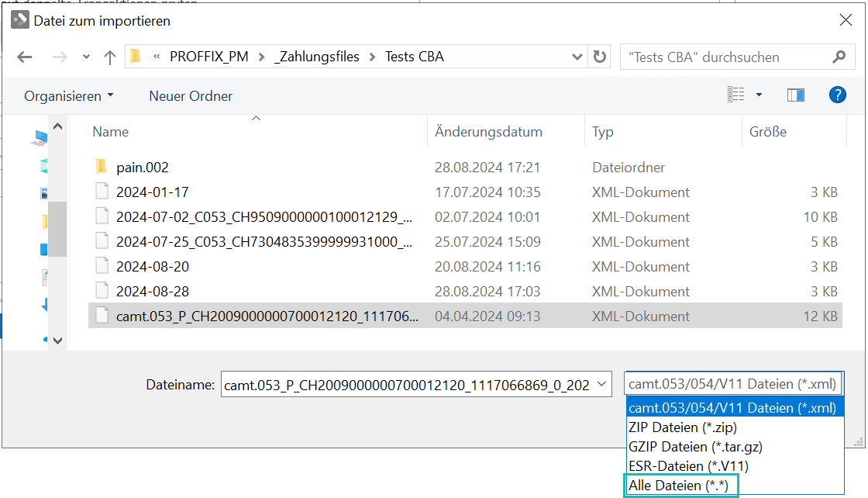The image size is (868, 498).
Task: Sort files by the Größe column
Action: click(x=794, y=132)
